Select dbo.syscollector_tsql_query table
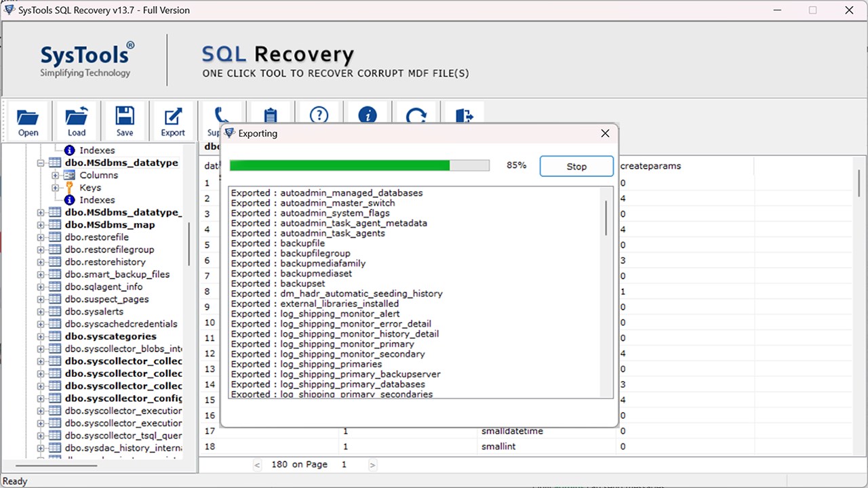Screen dimensions: 868x488 point(123,435)
